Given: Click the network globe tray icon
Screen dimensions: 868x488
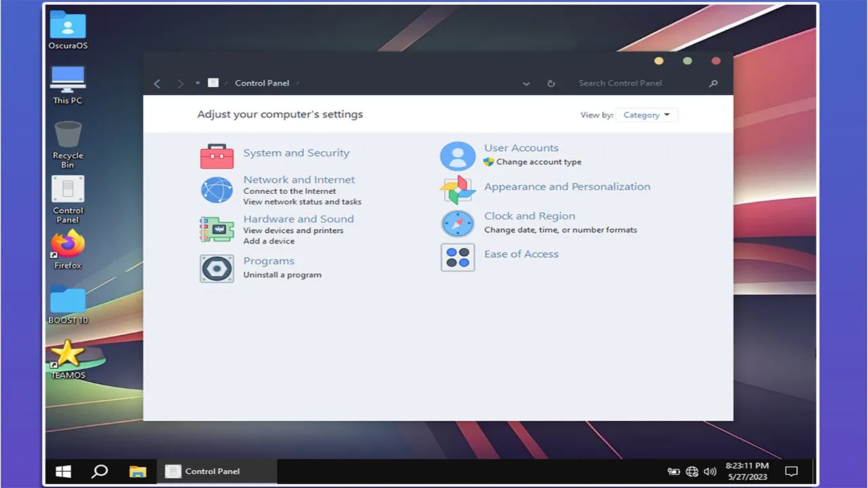Looking at the screenshot, I should pos(692,472).
